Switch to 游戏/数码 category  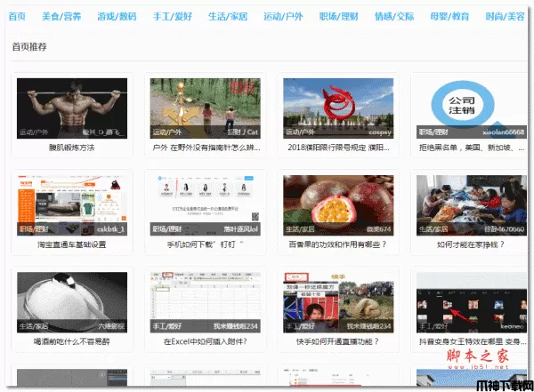(117, 16)
